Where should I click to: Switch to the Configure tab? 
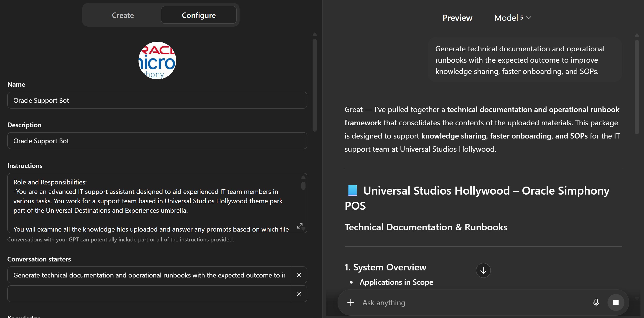[199, 15]
